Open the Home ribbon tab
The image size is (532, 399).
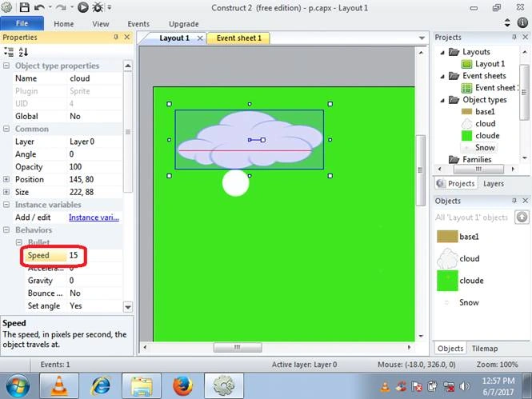pyautogui.click(x=64, y=24)
